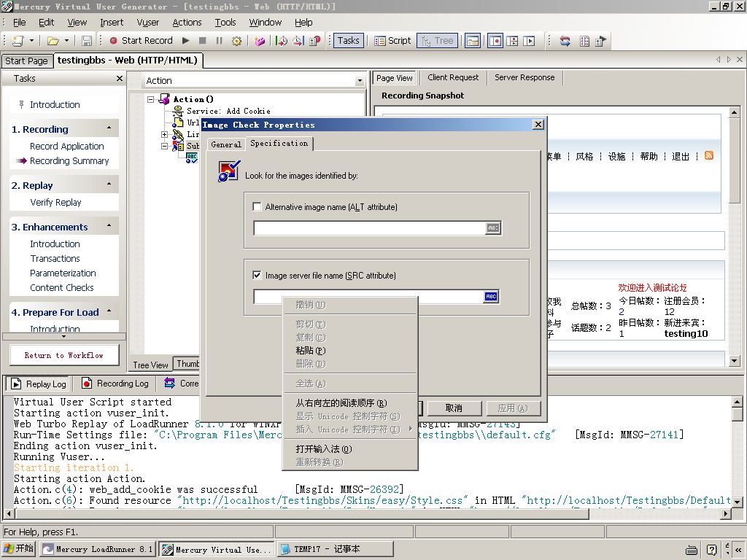Image resolution: width=747 pixels, height=560 pixels.
Task: Click the pink eraser toolbar icon
Action: pos(260,41)
